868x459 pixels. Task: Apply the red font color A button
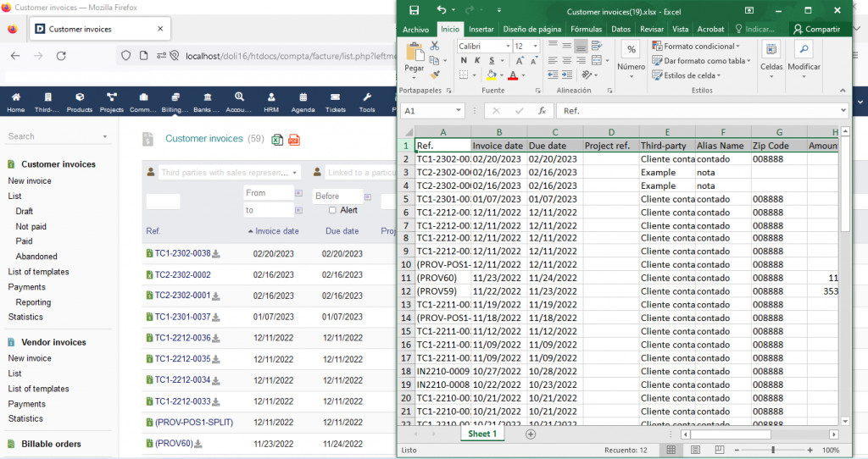tap(513, 75)
